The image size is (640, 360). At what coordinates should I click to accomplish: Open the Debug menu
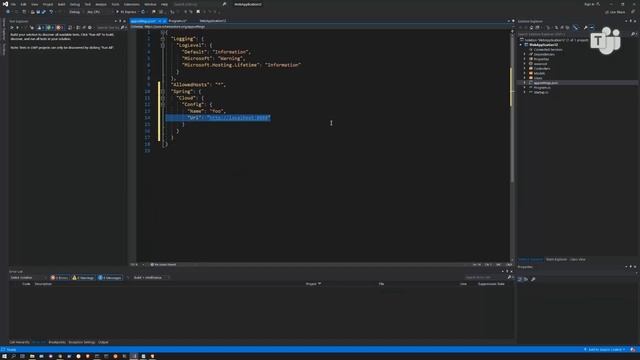[75, 4]
